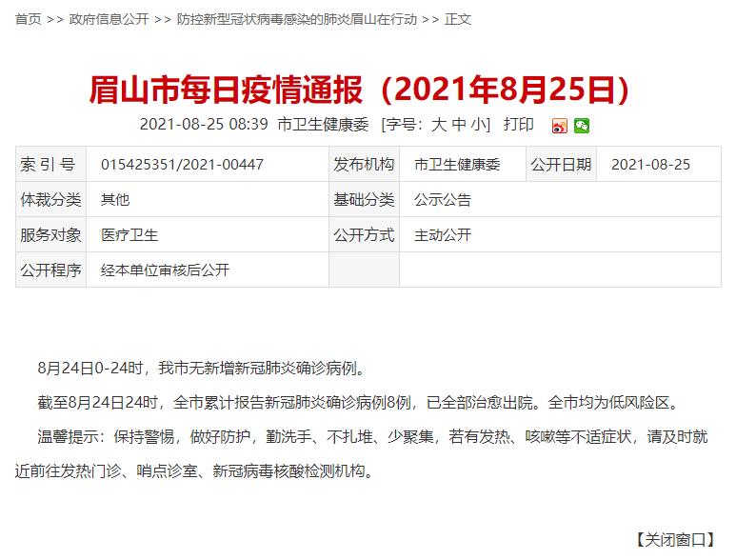
Task: Click 主动公开 in the 公开方式 row
Action: point(443,235)
